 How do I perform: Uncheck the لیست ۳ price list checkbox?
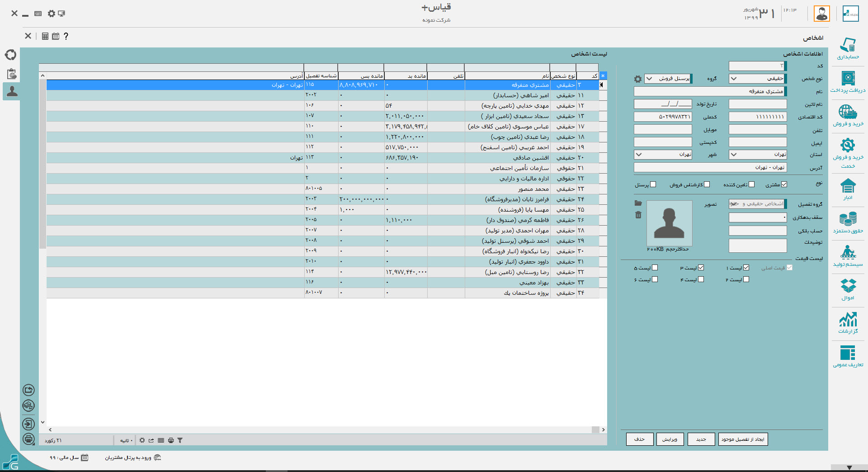tap(701, 268)
